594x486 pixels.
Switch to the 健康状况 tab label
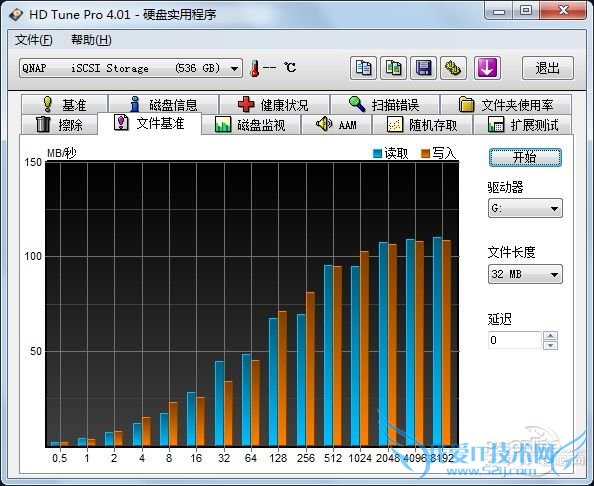click(x=284, y=105)
